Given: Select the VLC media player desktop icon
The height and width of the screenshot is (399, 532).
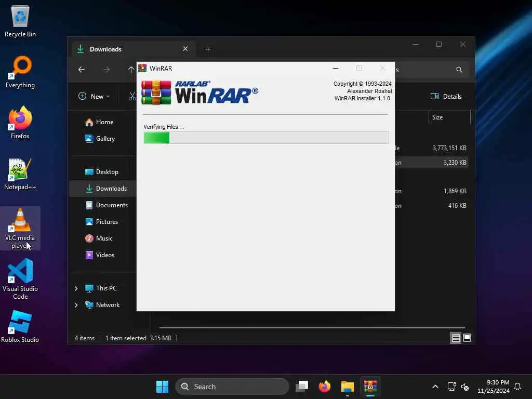Looking at the screenshot, I should point(20,228).
